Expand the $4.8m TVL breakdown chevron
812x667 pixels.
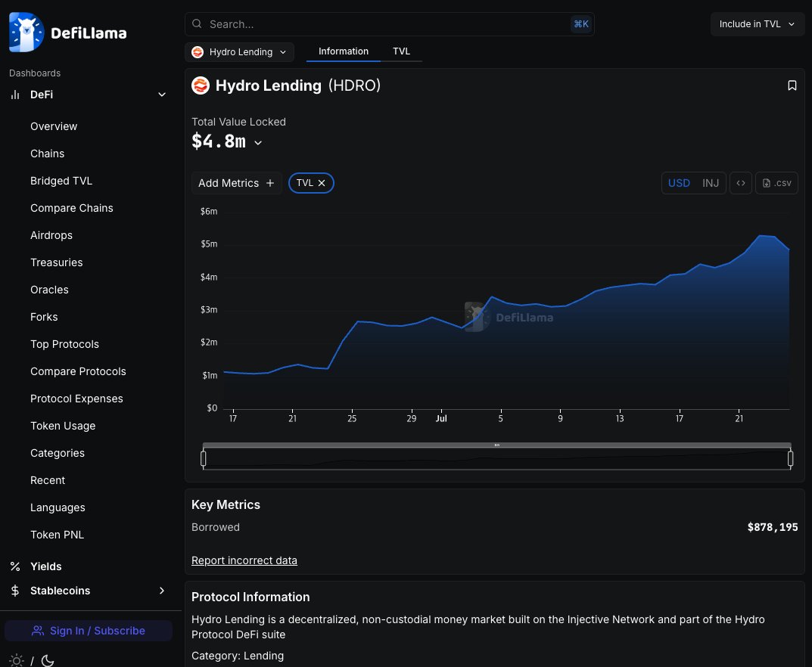tap(258, 144)
